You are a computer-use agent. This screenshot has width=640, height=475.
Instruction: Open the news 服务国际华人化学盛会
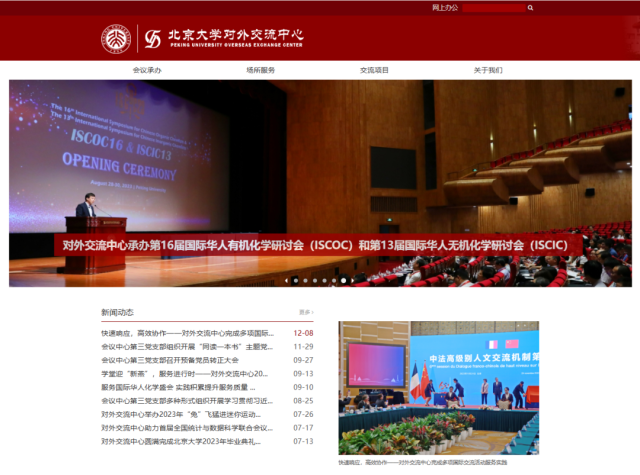point(178,387)
